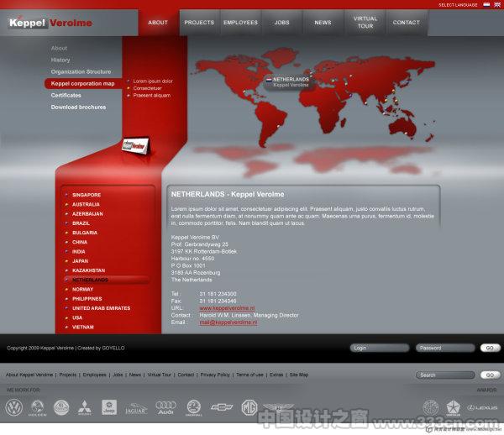Select About in the side menu

coord(59,48)
